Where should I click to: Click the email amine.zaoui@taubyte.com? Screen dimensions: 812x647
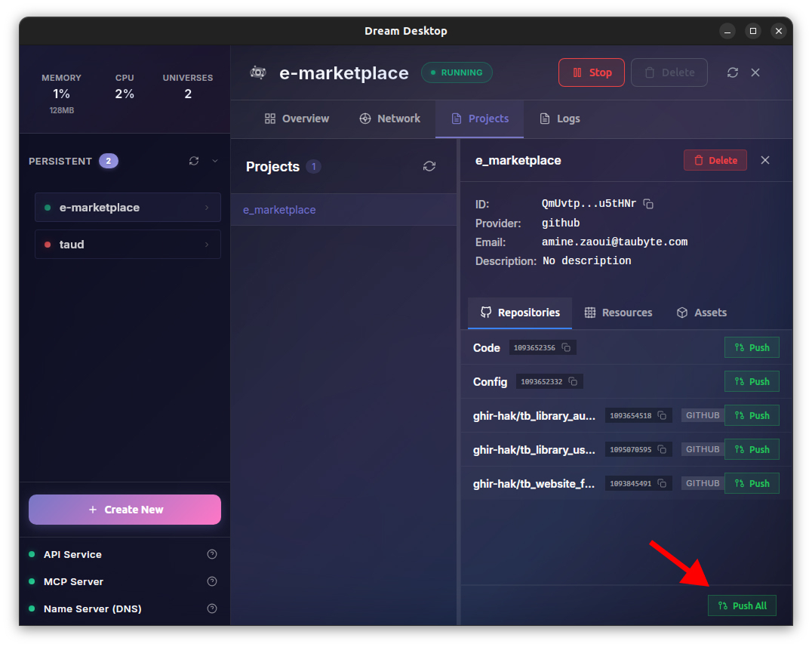pos(614,242)
